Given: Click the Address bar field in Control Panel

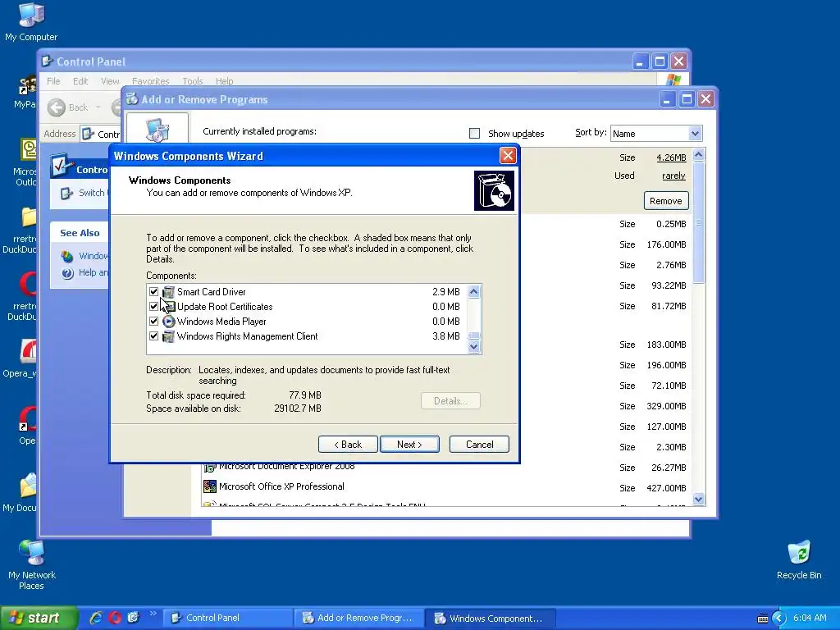Looking at the screenshot, I should [100, 134].
